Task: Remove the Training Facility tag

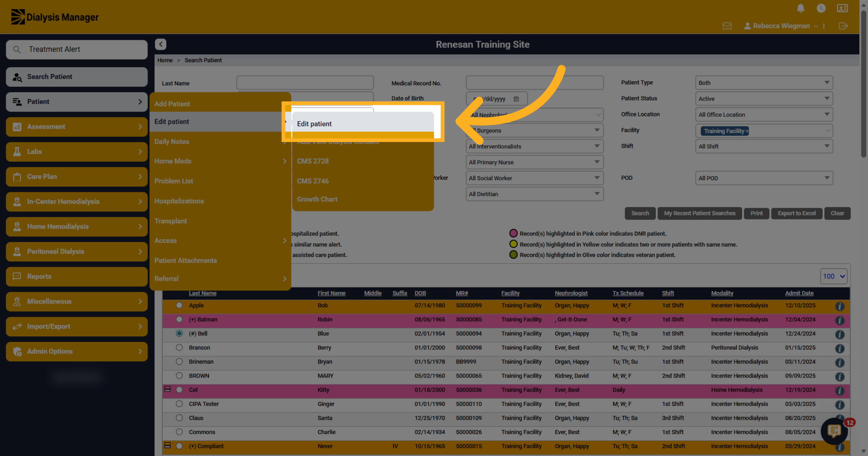Action: (x=746, y=131)
